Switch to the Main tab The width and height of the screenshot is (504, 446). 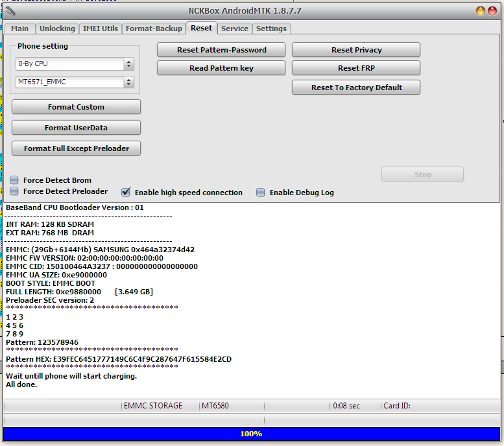click(x=19, y=29)
